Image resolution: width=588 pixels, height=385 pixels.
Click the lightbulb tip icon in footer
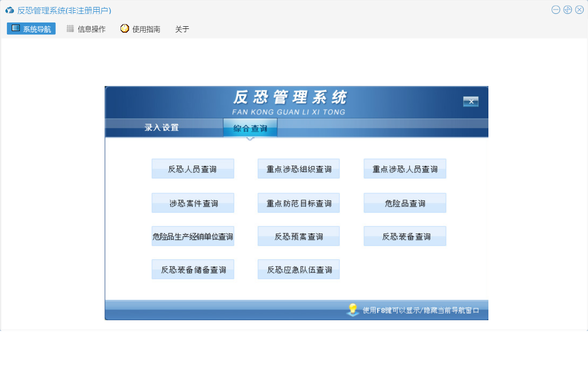(x=352, y=309)
